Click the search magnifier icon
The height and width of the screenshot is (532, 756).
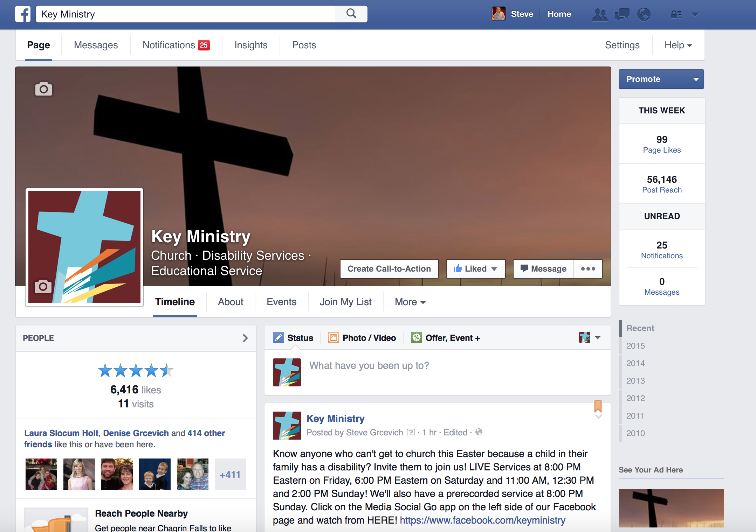[x=351, y=14]
